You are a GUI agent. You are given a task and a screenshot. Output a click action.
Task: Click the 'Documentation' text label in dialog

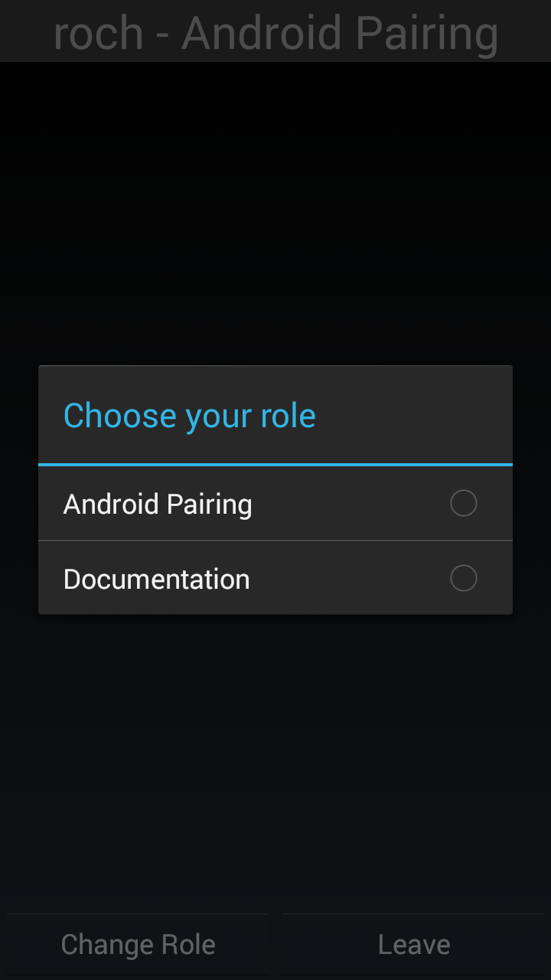pos(157,579)
